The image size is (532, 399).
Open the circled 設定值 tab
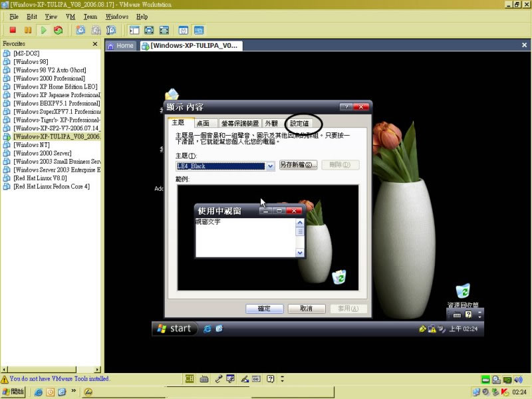click(299, 123)
